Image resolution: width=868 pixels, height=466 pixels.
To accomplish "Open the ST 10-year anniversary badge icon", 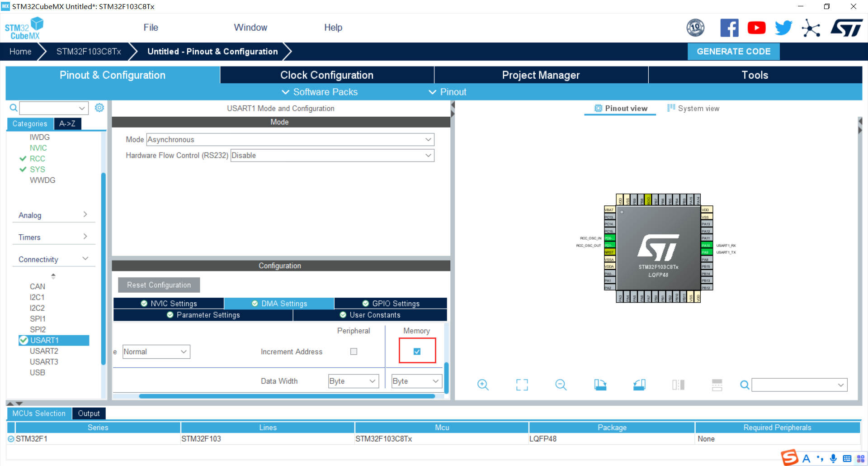I will [x=695, y=28].
